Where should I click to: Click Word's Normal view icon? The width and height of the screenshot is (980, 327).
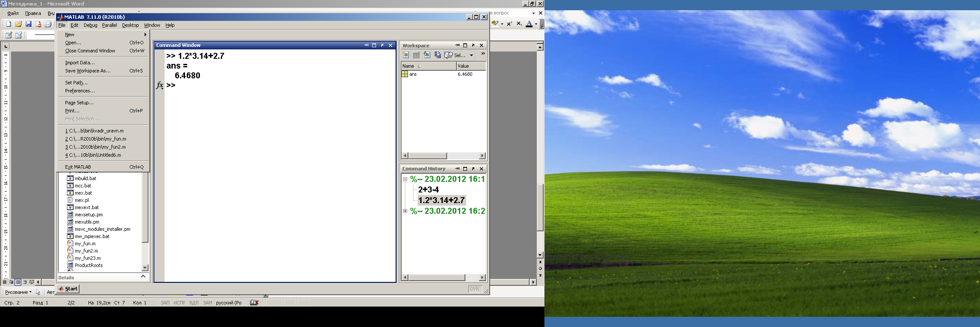tap(5, 282)
